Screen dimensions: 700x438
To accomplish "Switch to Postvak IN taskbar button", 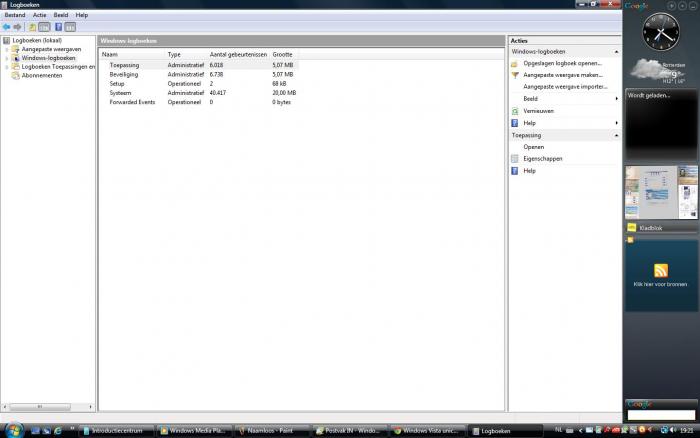I will point(350,431).
